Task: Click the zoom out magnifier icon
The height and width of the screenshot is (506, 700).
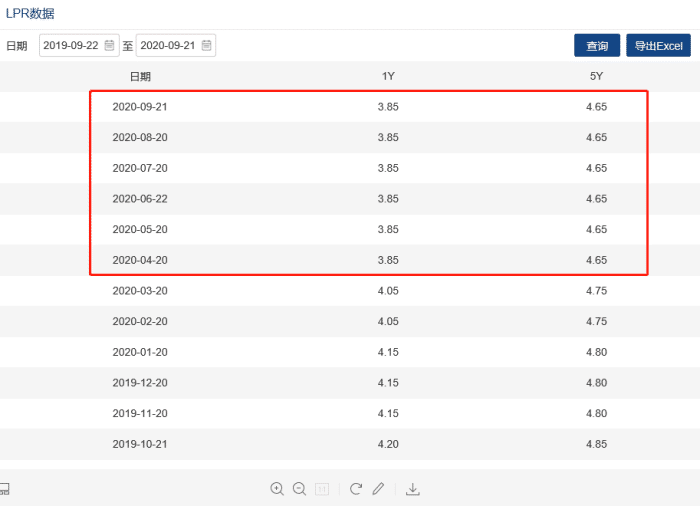Action: tap(299, 489)
